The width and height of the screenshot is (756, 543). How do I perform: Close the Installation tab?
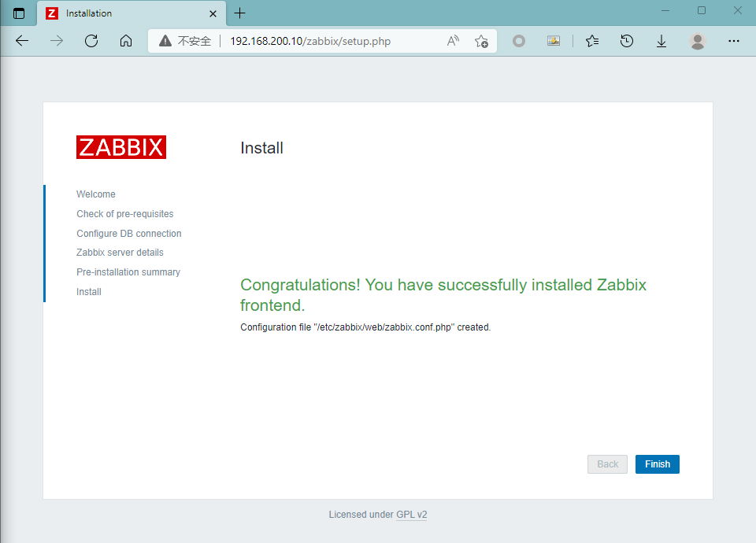(213, 13)
